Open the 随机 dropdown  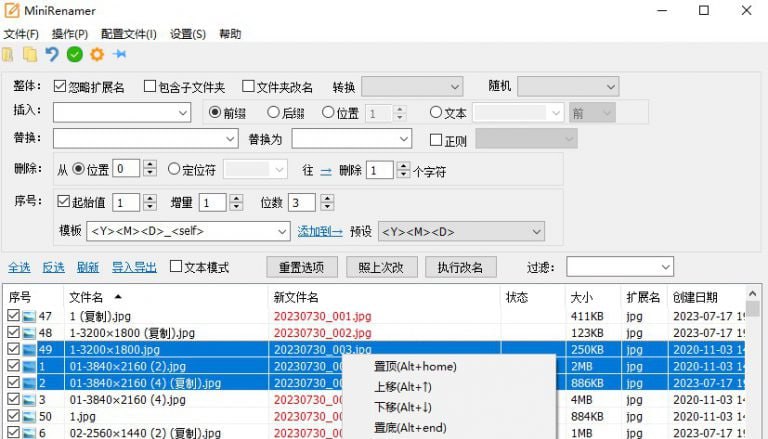(x=568, y=87)
